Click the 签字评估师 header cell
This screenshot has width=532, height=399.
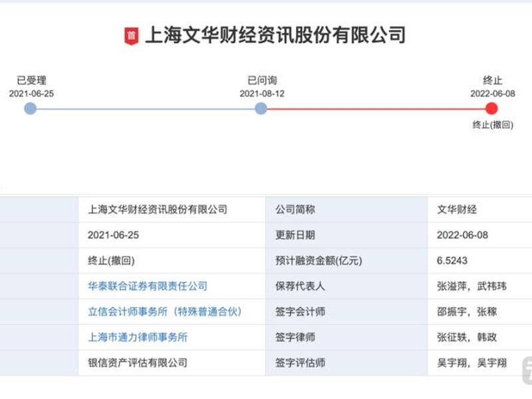coord(346,362)
